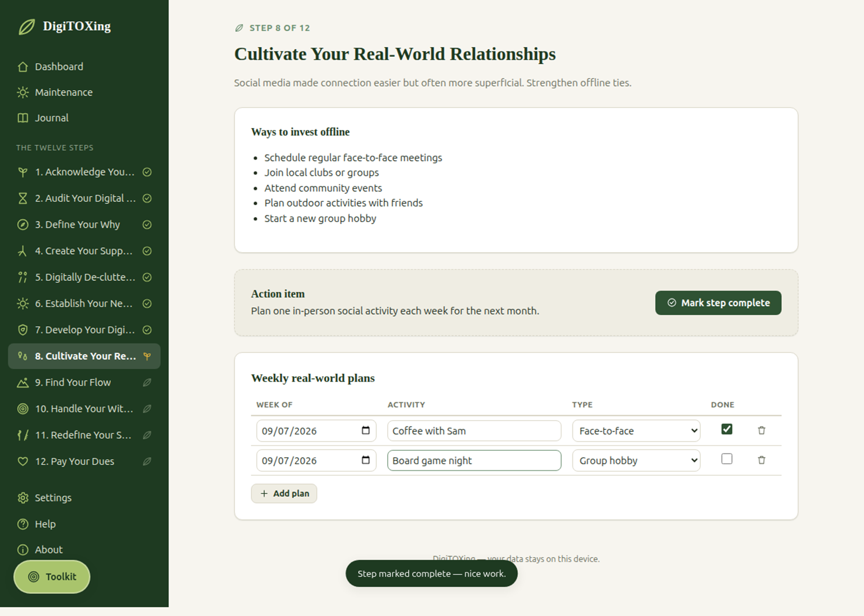Image resolution: width=864 pixels, height=616 pixels.
Task: Click the DigiTOXing leaf logo icon
Action: click(26, 26)
